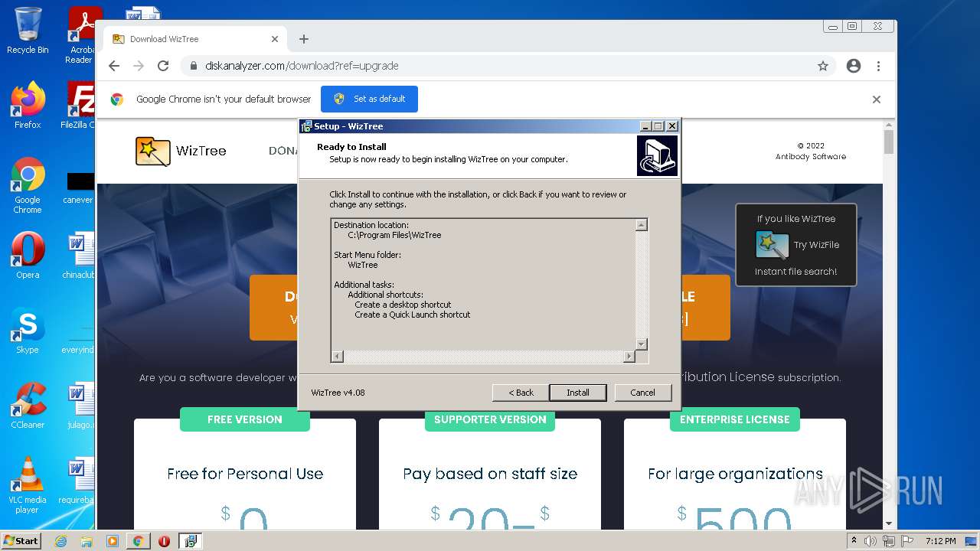Viewport: 980px width, 551px height.
Task: Click the Action Center flag tray icon
Action: pyautogui.click(x=907, y=541)
